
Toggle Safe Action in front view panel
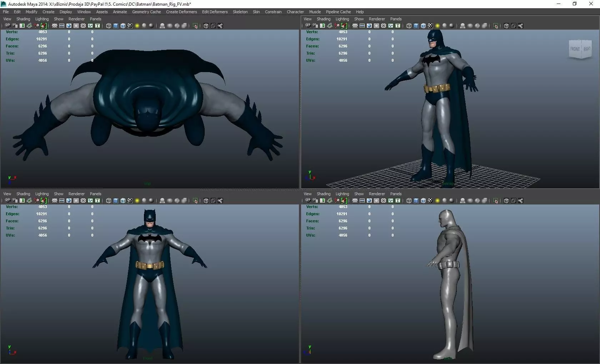click(90, 201)
